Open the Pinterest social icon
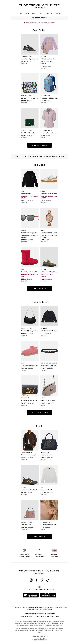 coord(42,580)
